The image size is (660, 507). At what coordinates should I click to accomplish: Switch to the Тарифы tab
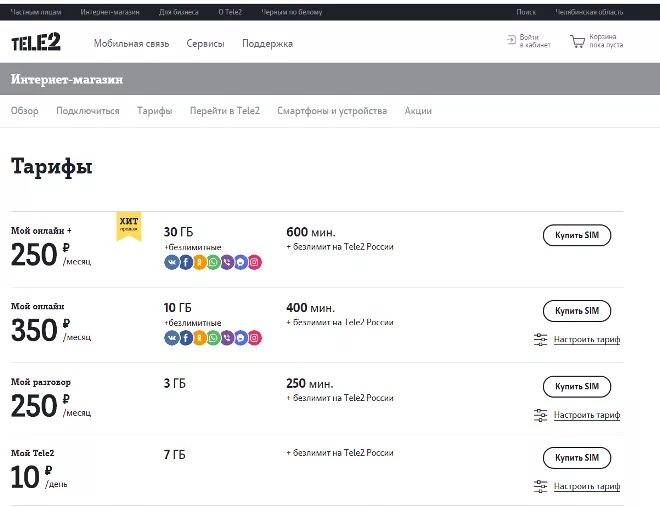coord(154,111)
